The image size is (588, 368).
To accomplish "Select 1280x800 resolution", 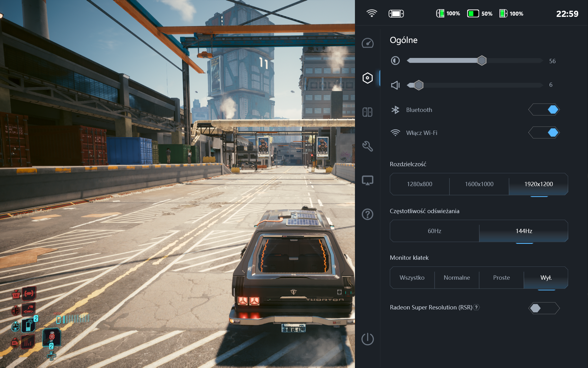I will point(420,184).
